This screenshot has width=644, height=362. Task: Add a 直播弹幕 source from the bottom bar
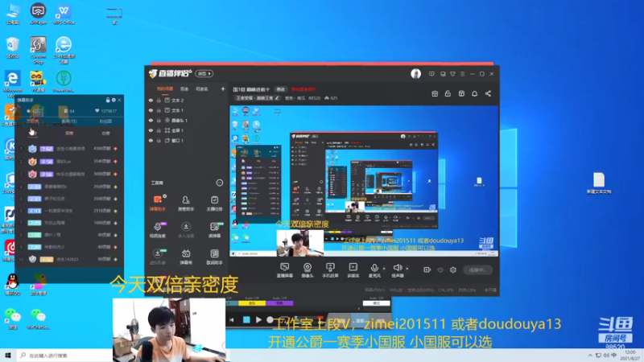click(x=284, y=270)
